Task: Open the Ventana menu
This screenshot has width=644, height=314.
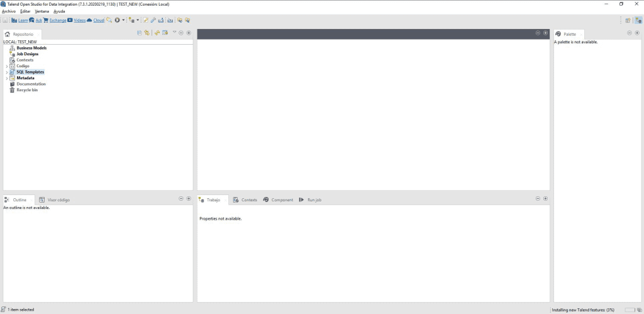Action: 42,11
